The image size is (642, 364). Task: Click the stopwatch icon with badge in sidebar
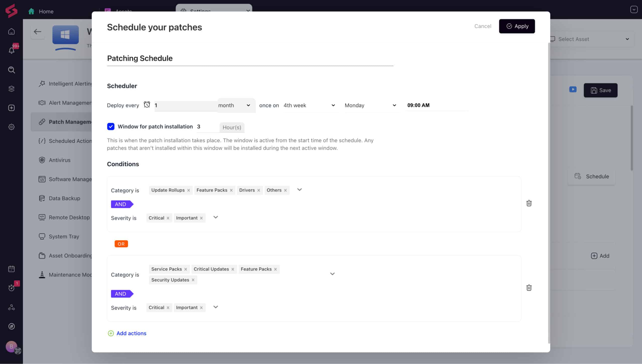click(x=11, y=288)
